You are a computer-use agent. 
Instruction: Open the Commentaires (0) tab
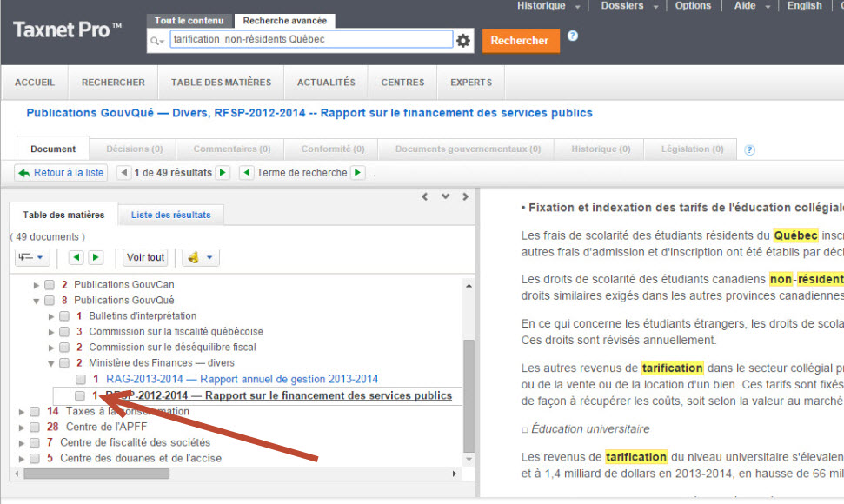coord(232,149)
